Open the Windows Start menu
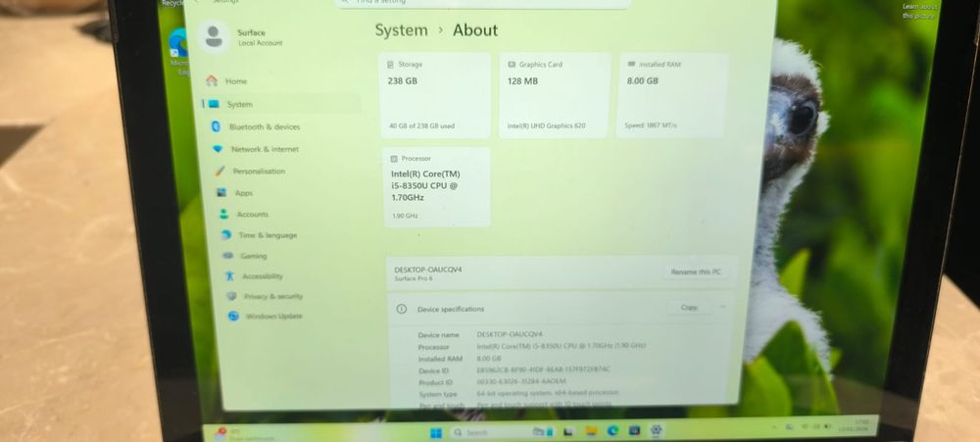The height and width of the screenshot is (442, 980). (436, 432)
